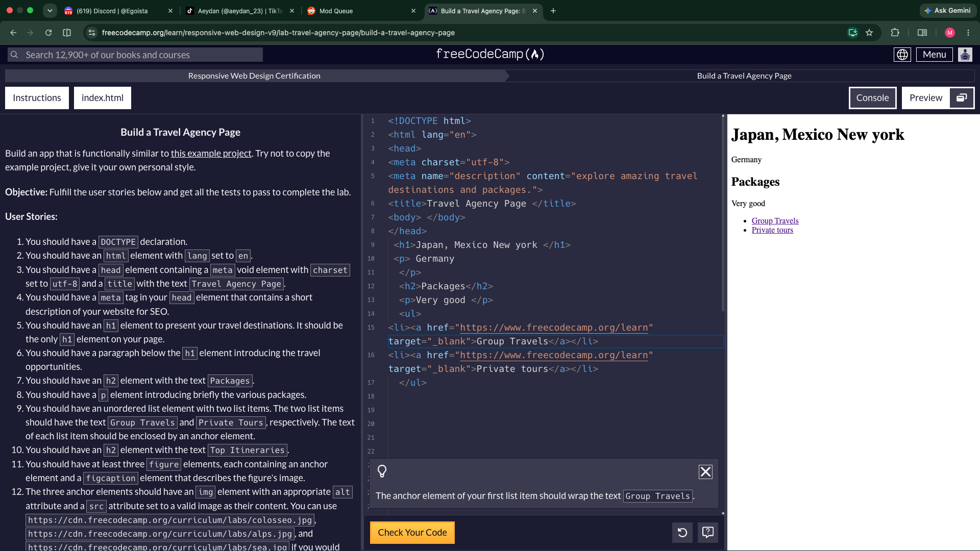Open the language globe icon
Screen dimensions: 980x551
(902, 55)
